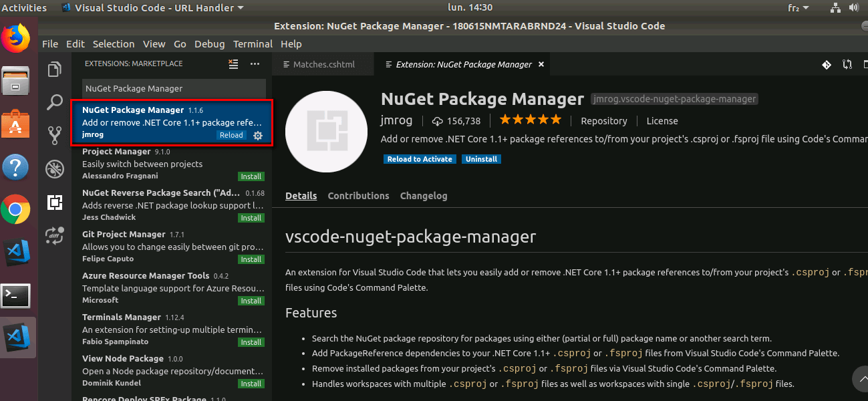Open the NuGet Package Manager manage gear
Screen dimensions: 868x401
(258, 135)
